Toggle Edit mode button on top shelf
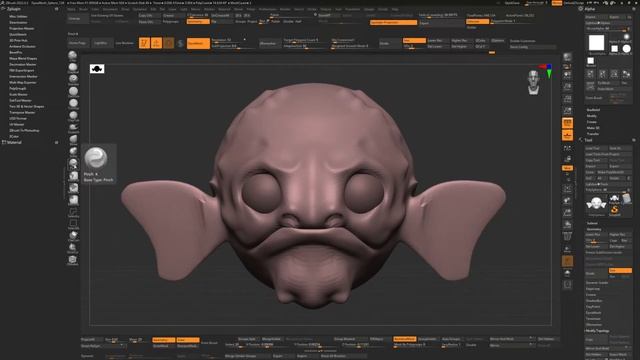This screenshot has height=360, width=640. click(x=144, y=43)
